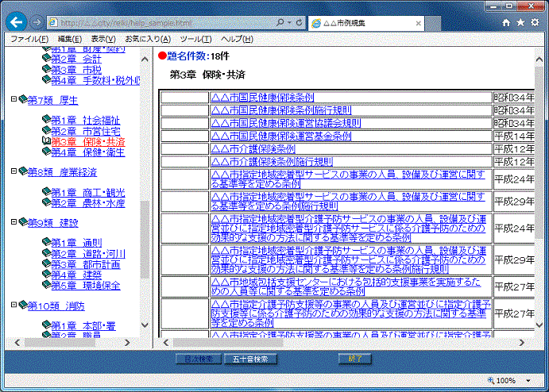Image resolution: width=549 pixels, height=392 pixels.
Task: Open the Favorites star icon
Action: coord(520,22)
